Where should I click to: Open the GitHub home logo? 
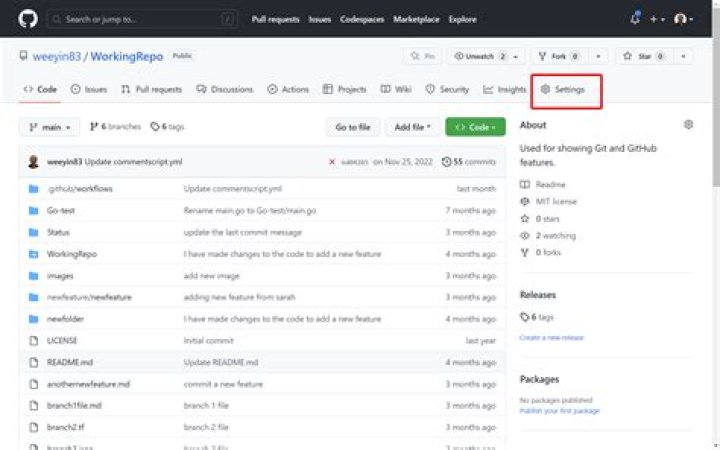[28, 19]
